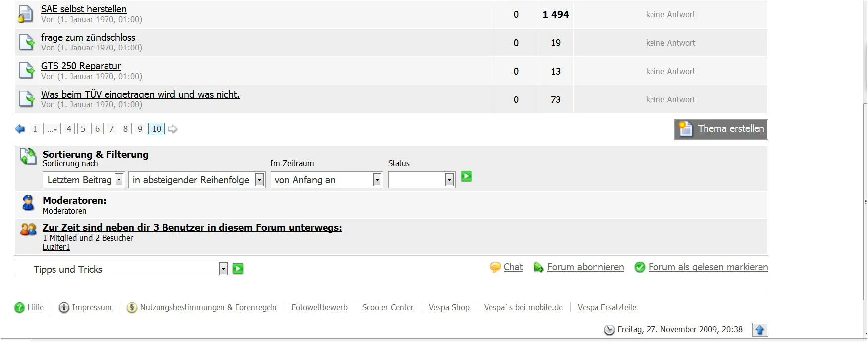
Task: Click the blue previous-page arrow in pagination
Action: pyautogui.click(x=20, y=129)
